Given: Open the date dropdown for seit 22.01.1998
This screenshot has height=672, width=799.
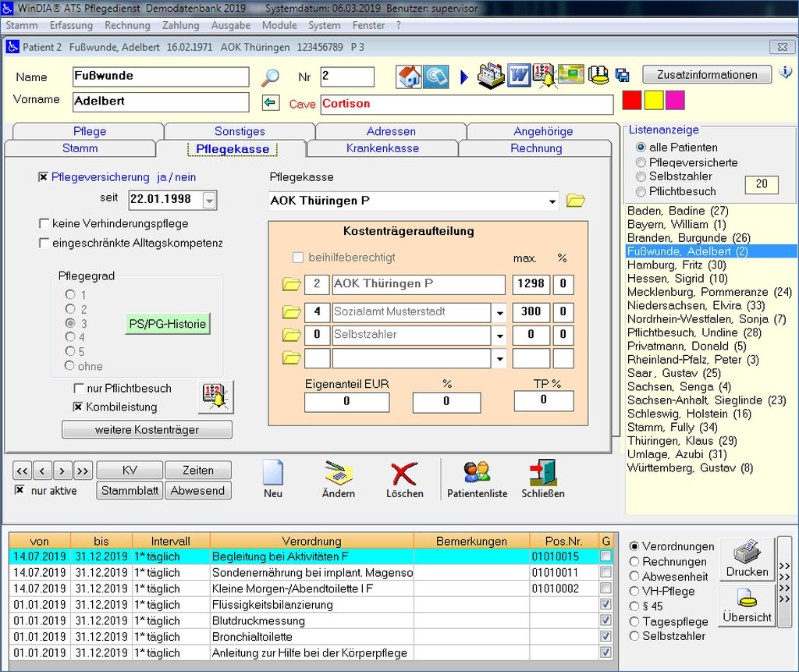Looking at the screenshot, I should tap(209, 200).
